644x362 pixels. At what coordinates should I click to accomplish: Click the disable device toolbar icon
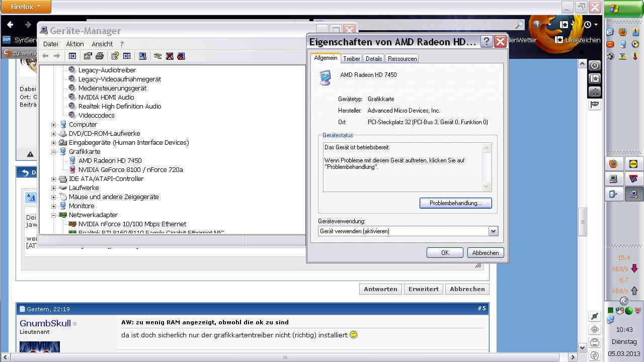pyautogui.click(x=181, y=56)
